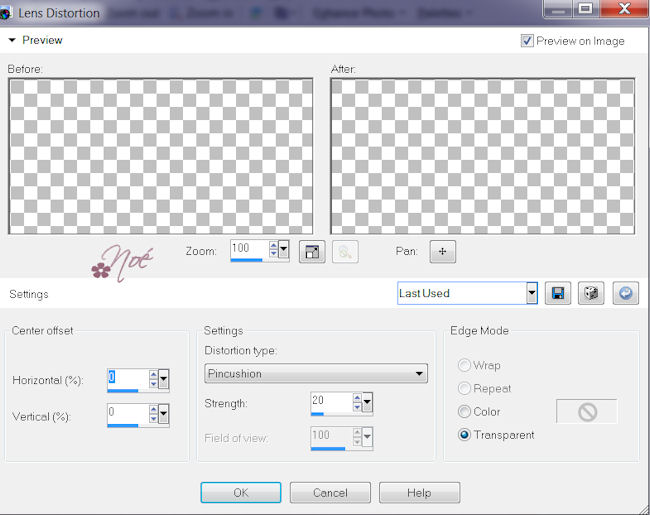Collapse the Preview section
The height and width of the screenshot is (515, 650).
coord(12,41)
